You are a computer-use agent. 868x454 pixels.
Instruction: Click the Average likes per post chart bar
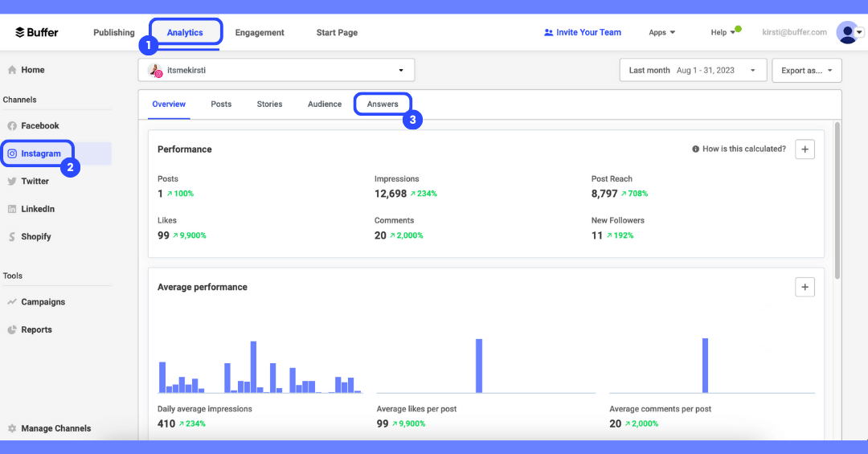coord(479,366)
